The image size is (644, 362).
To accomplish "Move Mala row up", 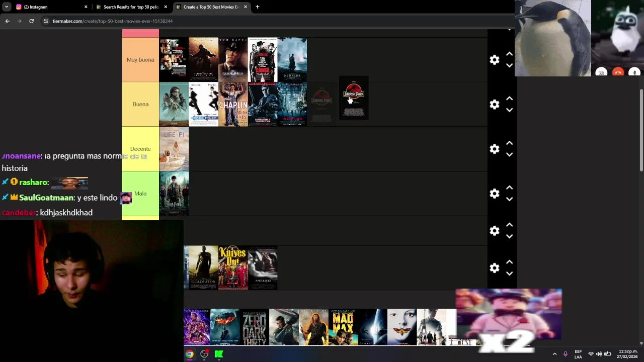I will pos(509,188).
